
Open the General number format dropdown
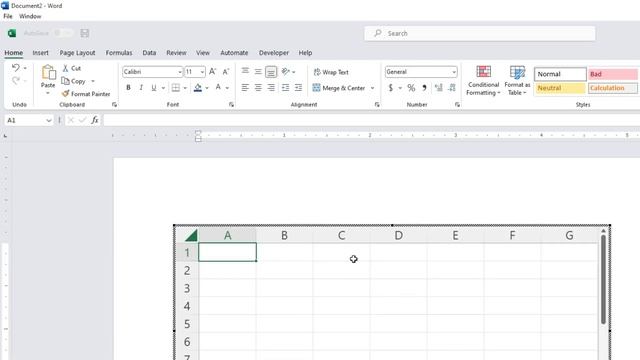click(x=454, y=72)
